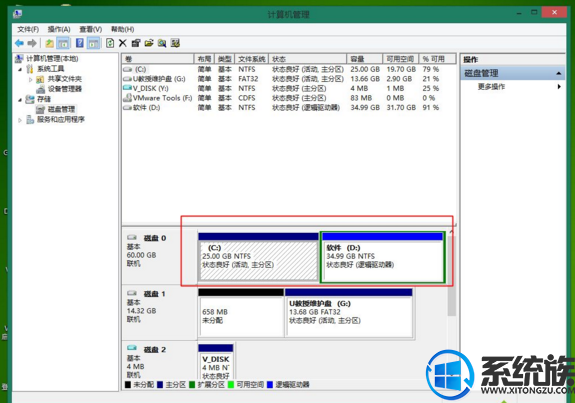
Task: Click the drive icon of the VMware Tools (F:) row
Action: tap(127, 98)
